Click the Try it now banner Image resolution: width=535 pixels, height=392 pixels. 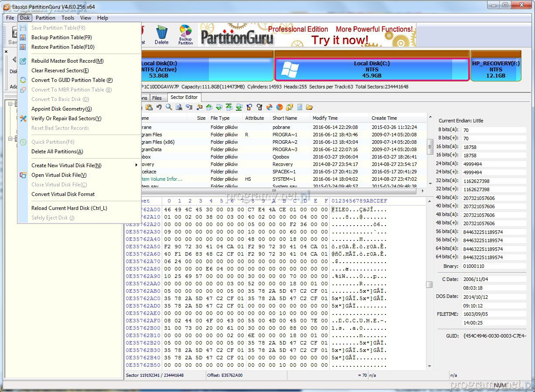(x=340, y=40)
